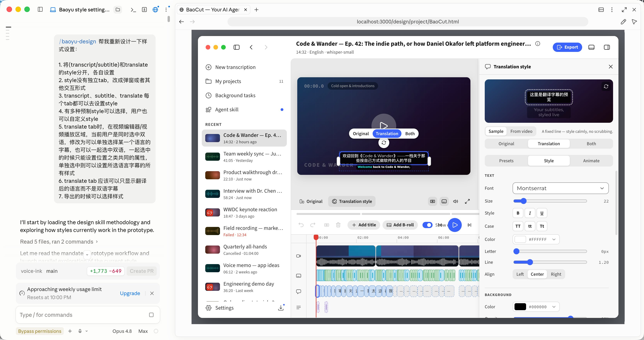This screenshot has width=644, height=340.
Task: Click the split clip icon in timeline toolbar
Action: point(326,225)
